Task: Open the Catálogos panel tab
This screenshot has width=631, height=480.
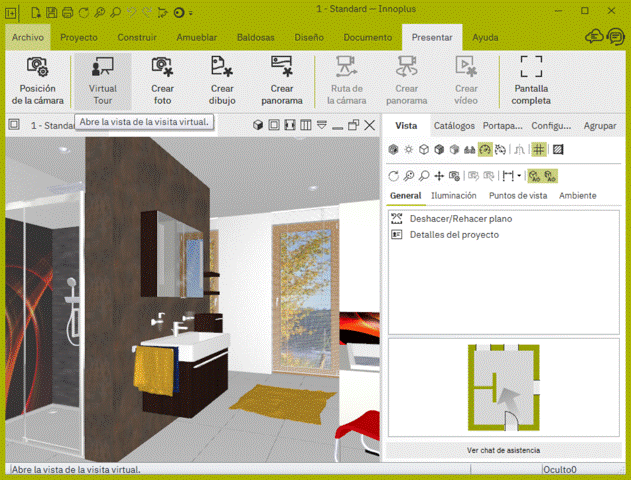Action: click(454, 126)
